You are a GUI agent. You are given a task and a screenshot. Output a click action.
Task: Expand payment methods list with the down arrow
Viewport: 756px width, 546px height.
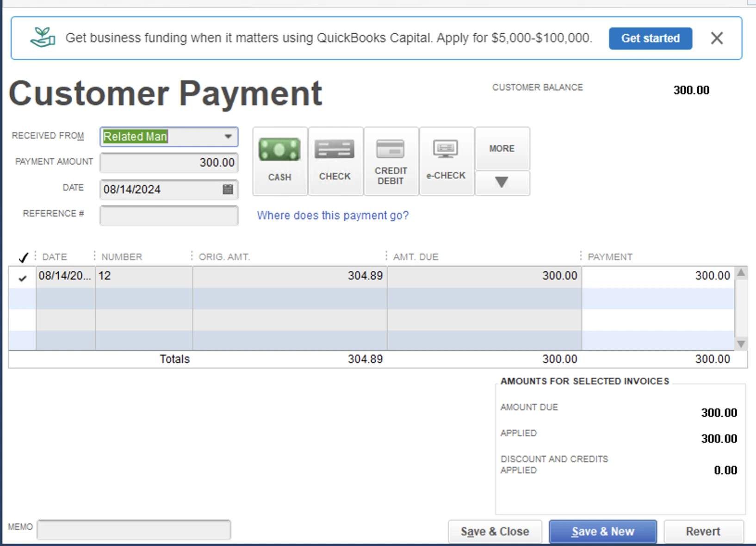coord(502,183)
